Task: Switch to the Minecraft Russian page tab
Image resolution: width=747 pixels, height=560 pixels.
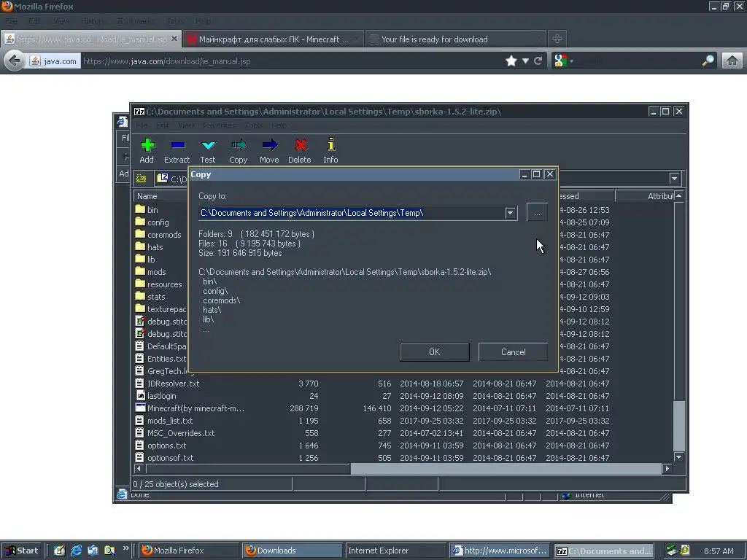Action: 274,39
